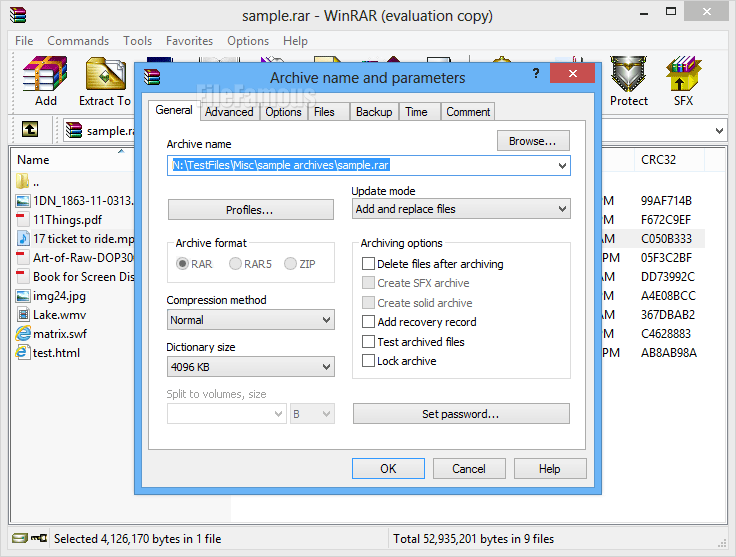This screenshot has height=557, width=736.
Task: Click the Book for Screen PDF icon
Action: (22, 276)
